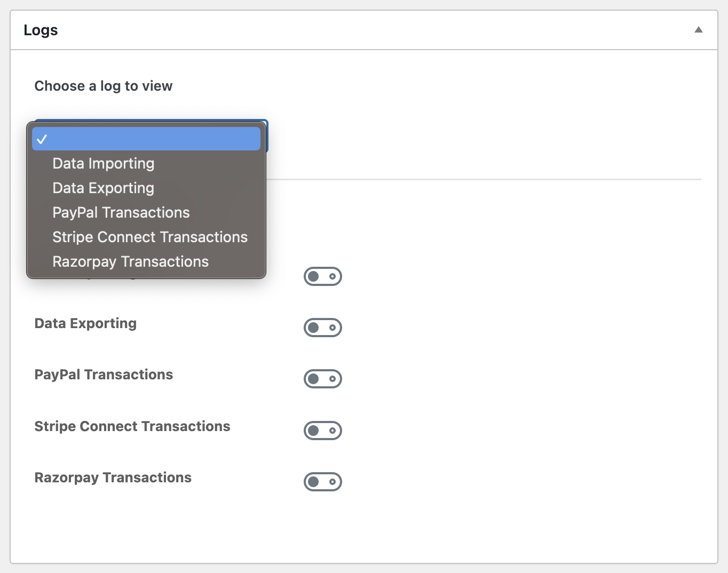
Task: Click the Data Exporting setting label
Action: 85,324
